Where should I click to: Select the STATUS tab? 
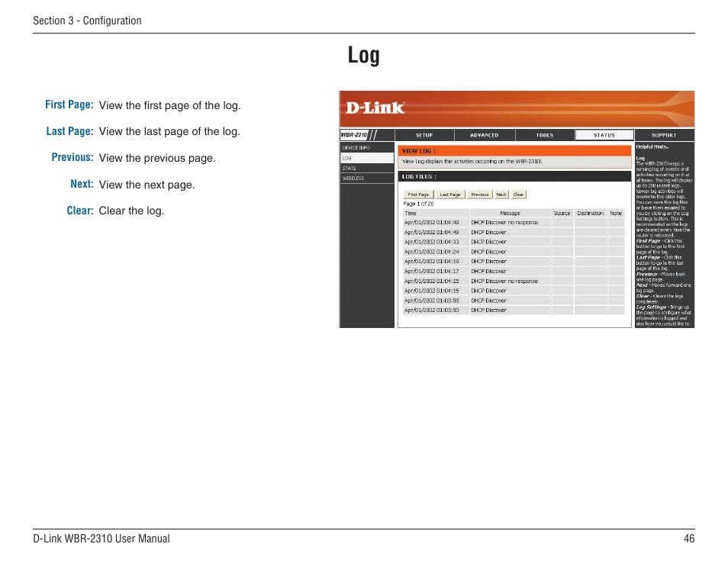coord(604,135)
